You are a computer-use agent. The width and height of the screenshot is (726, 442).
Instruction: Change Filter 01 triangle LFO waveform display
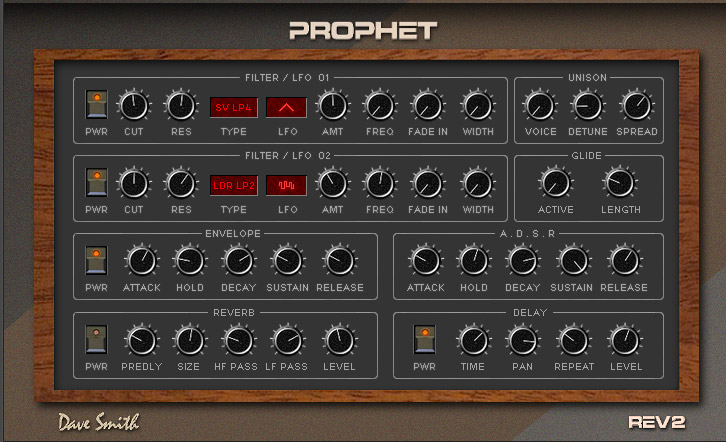[x=286, y=107]
